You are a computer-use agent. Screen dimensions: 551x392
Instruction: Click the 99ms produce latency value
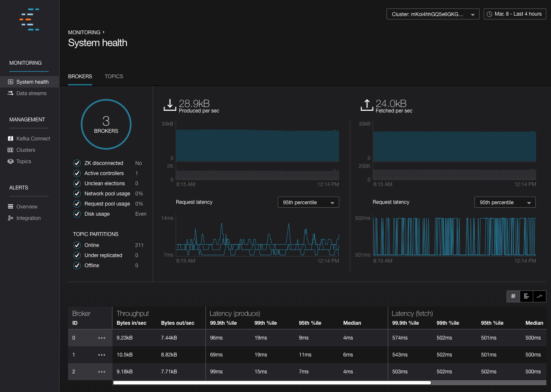click(216, 372)
